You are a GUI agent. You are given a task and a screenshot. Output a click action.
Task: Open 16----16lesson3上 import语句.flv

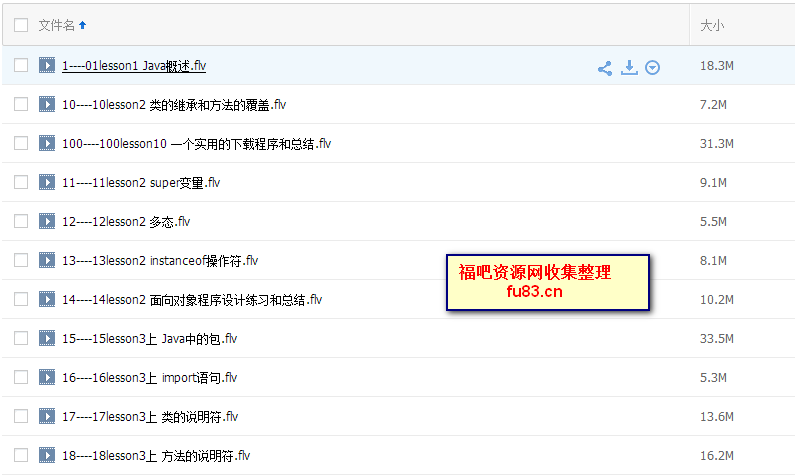click(150, 378)
